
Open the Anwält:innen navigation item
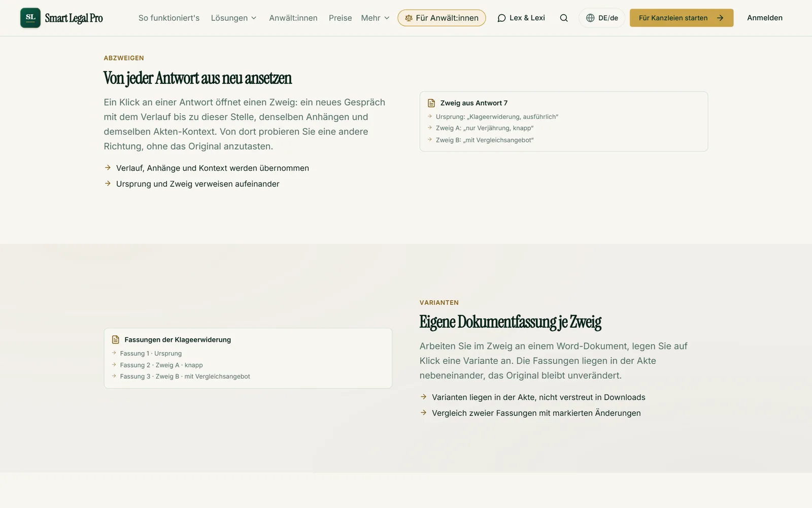tap(293, 18)
